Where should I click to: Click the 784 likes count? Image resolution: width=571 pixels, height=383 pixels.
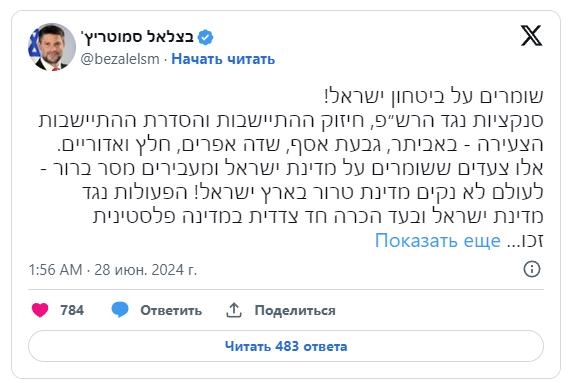pos(72,310)
